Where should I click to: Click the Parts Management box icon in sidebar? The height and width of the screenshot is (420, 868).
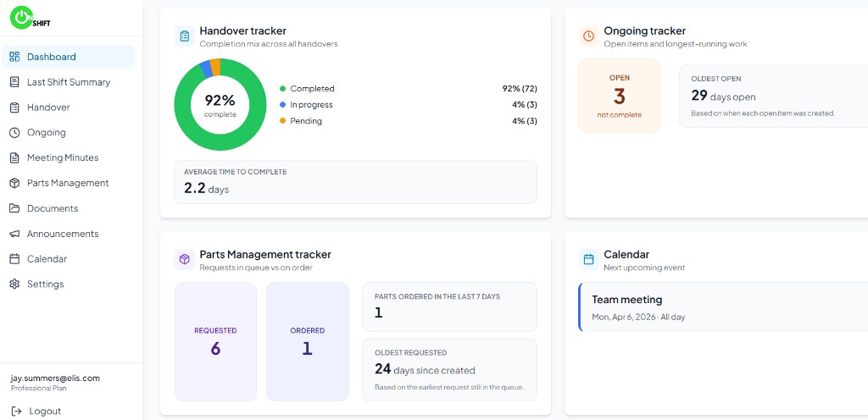(14, 183)
